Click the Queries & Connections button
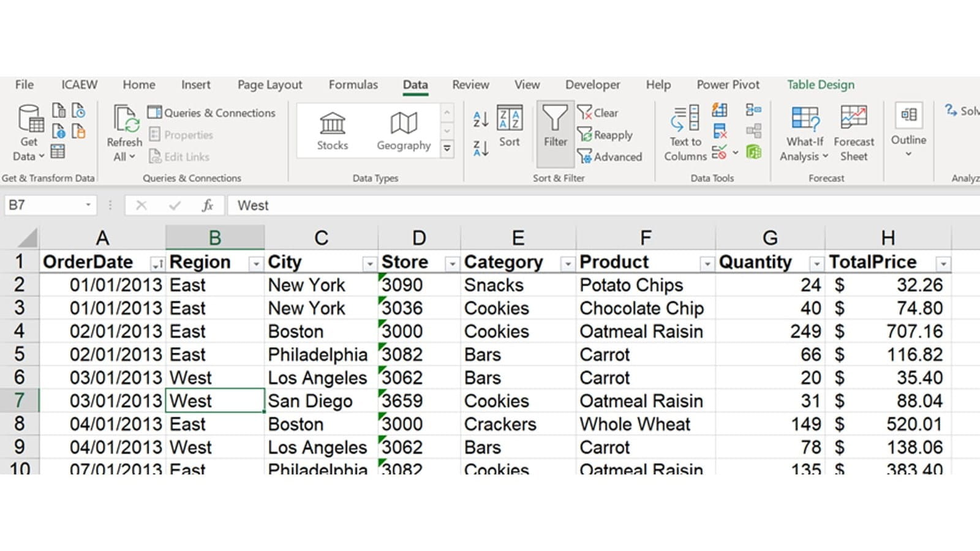This screenshot has height=551, width=980. (212, 113)
